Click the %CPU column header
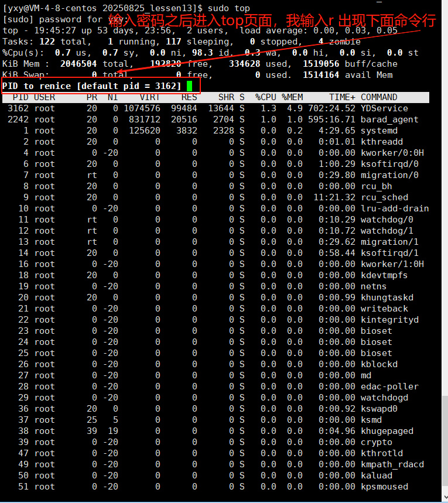 (x=266, y=97)
